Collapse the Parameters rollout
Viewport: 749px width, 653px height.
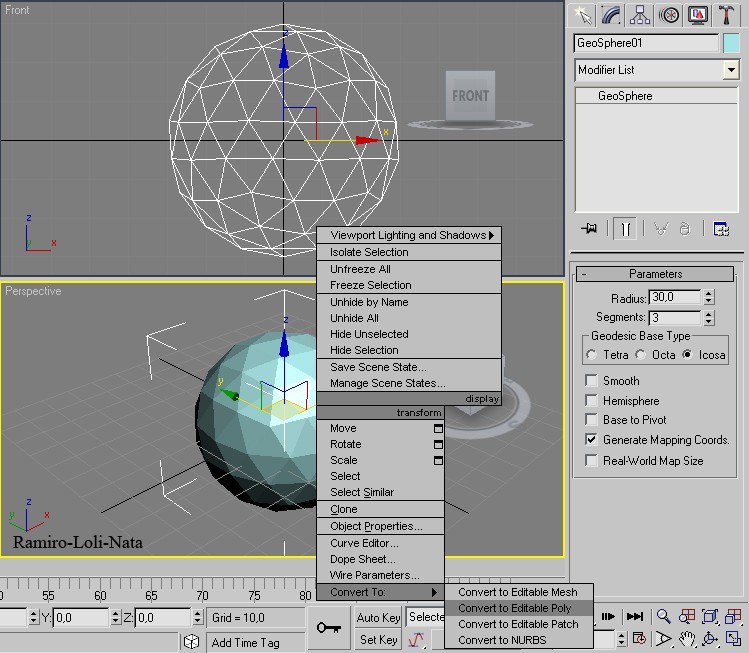point(654,274)
